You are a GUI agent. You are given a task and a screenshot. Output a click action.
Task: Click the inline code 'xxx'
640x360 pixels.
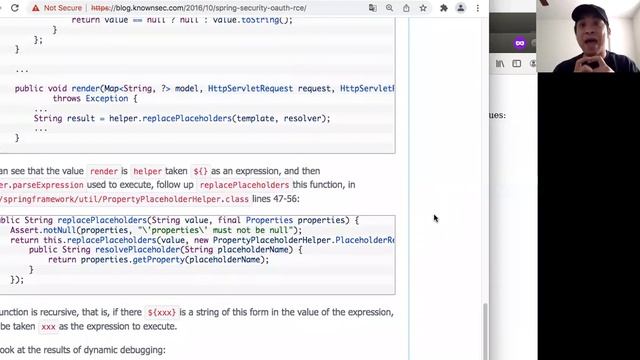coord(48,327)
